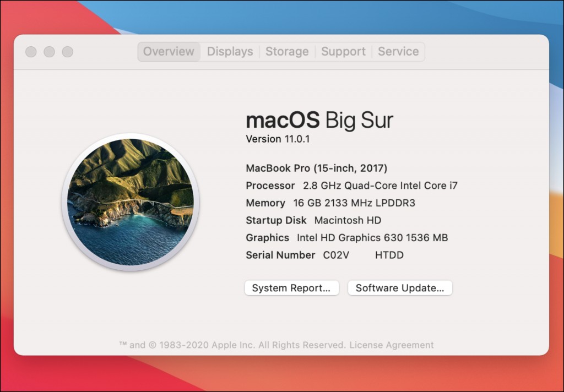Click the Serial Number label

(x=280, y=255)
